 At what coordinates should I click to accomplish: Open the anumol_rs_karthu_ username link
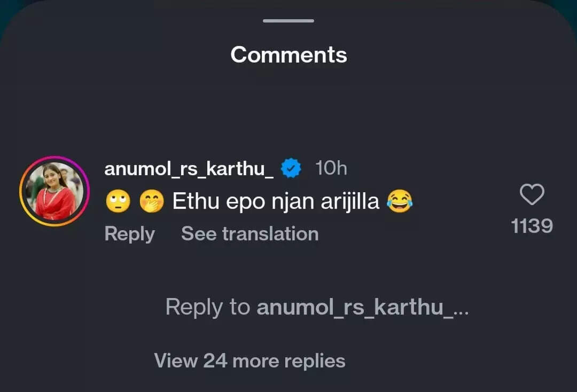pyautogui.click(x=189, y=169)
